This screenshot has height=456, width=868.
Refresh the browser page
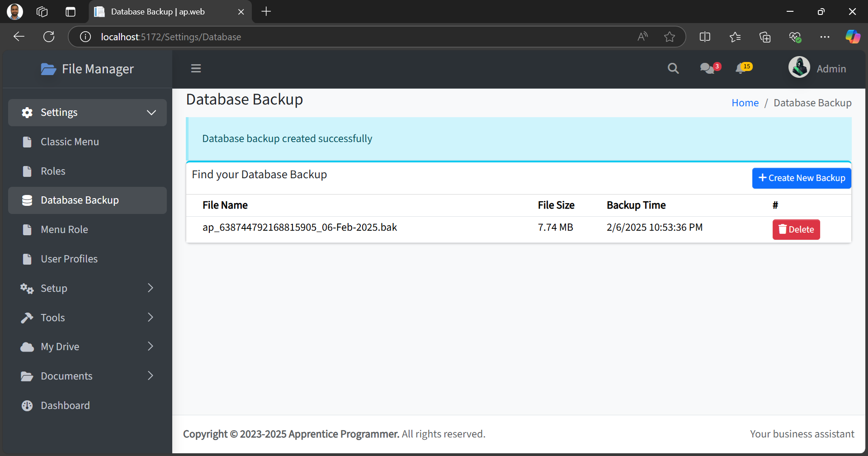[x=49, y=37]
